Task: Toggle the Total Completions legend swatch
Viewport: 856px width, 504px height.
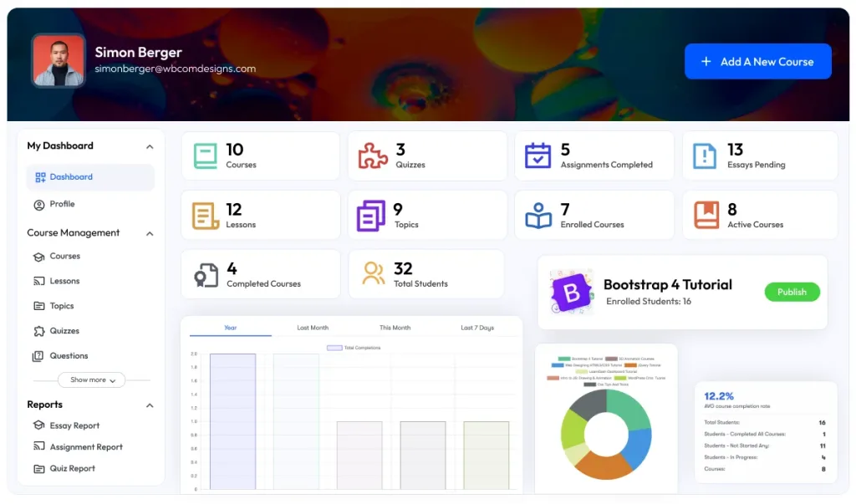Action: 334,348
